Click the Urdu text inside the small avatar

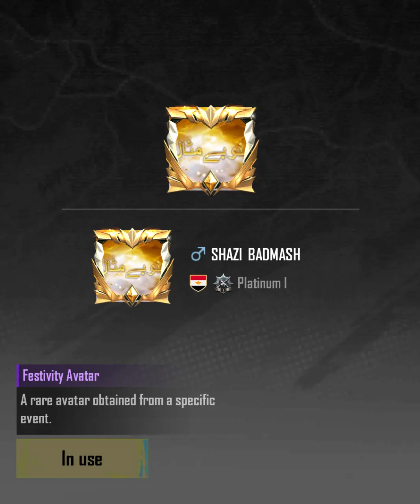point(133,267)
